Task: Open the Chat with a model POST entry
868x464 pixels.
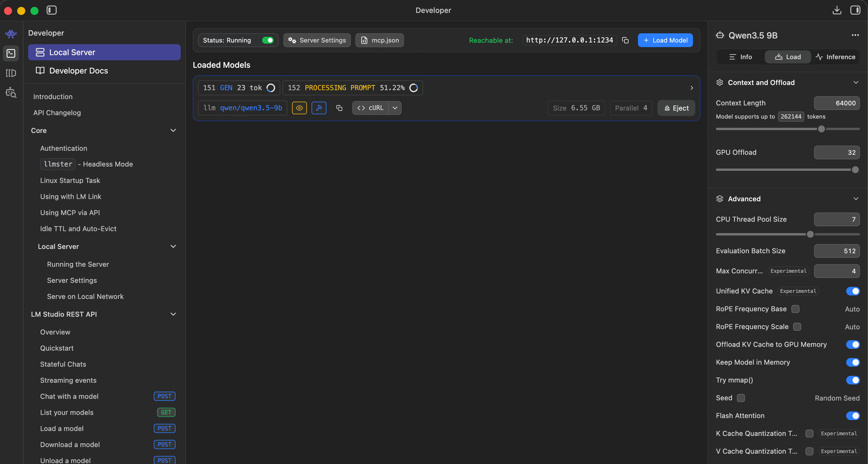Action: (108, 397)
